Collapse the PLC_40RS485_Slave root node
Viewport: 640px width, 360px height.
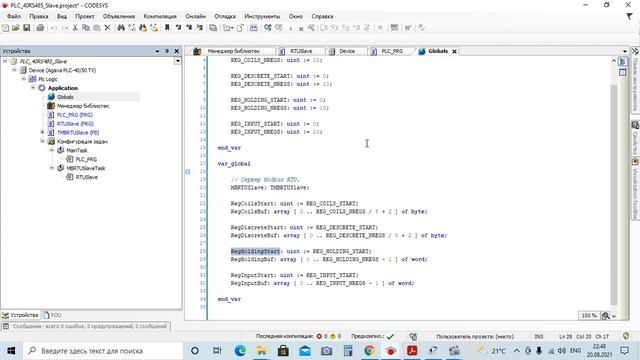coord(5,61)
